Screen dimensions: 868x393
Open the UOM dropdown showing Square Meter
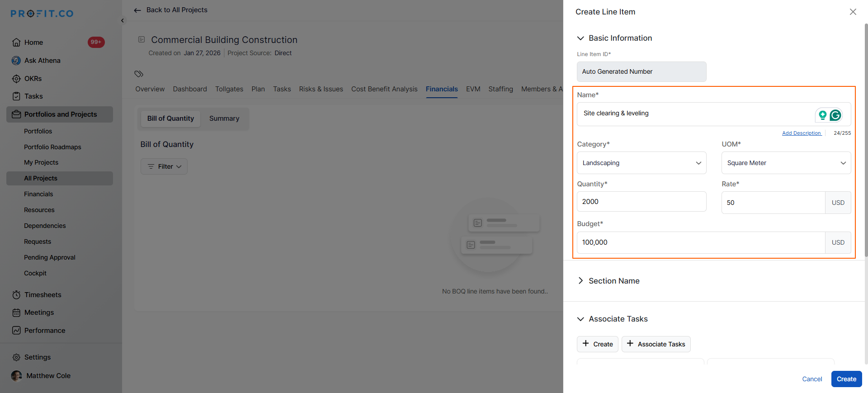[786, 163]
